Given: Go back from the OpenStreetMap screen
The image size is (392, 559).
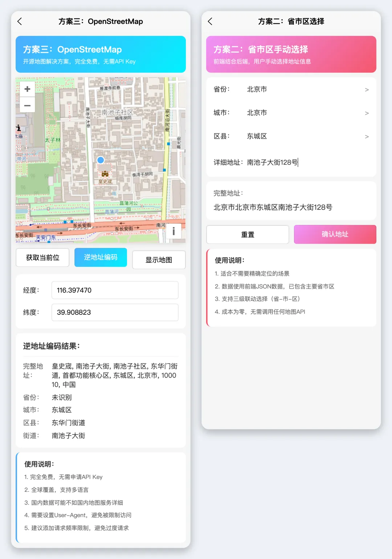Looking at the screenshot, I should pyautogui.click(x=20, y=21).
